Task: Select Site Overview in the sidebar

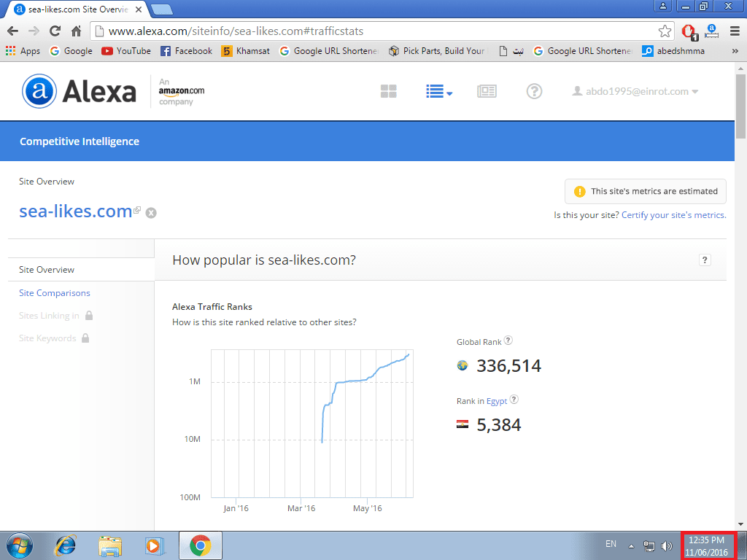Action: pos(47,270)
